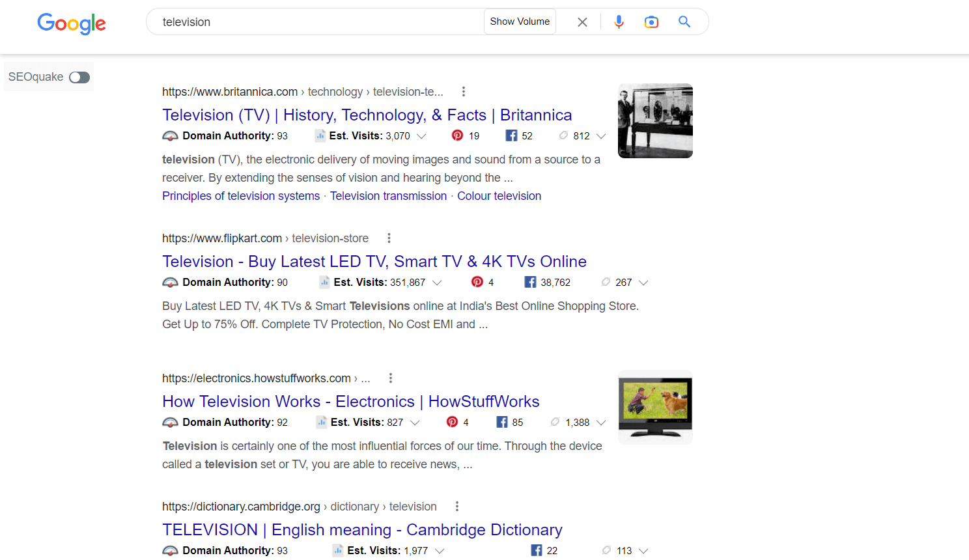The height and width of the screenshot is (560, 969).
Task: Open the three-dot menu for the Britannica result
Action: 464,92
